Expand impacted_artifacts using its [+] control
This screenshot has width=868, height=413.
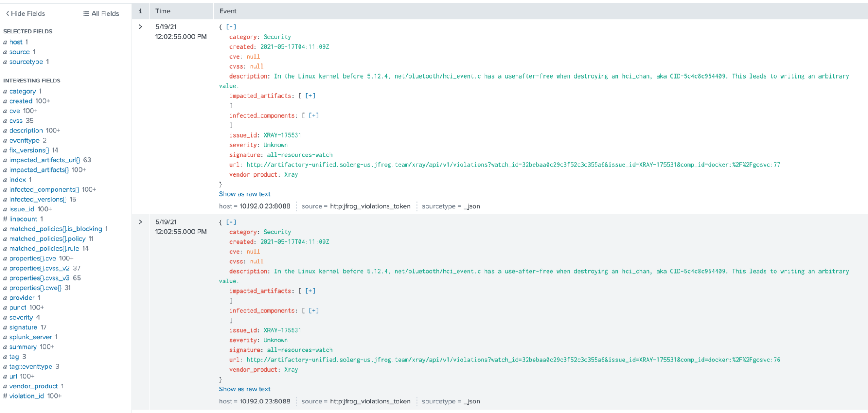pyautogui.click(x=310, y=95)
